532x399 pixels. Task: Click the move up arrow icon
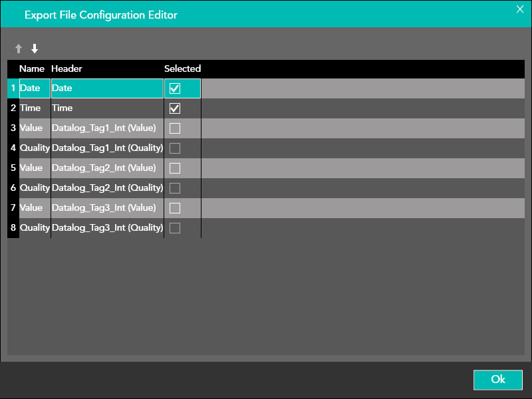coord(19,49)
